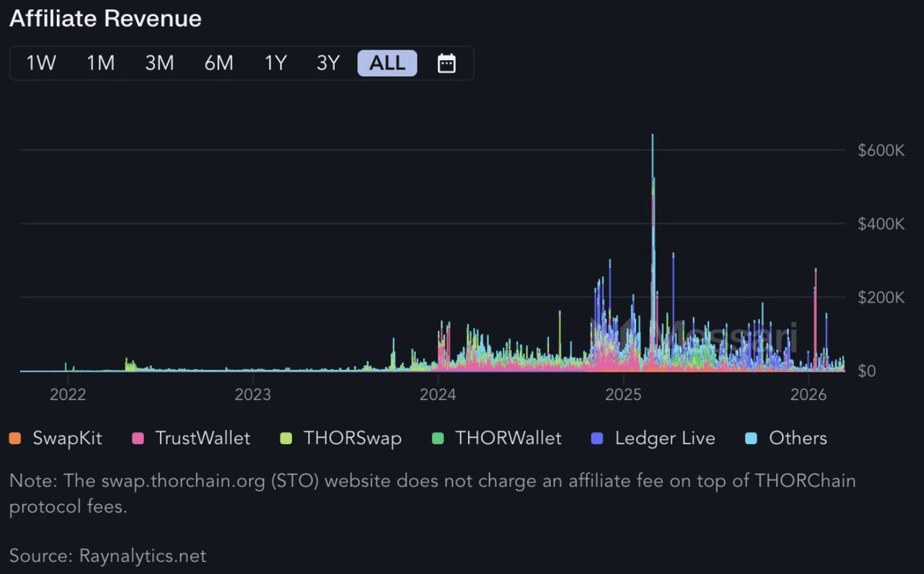Click the orange SwapKit color swatch
The image size is (924, 574).
[x=15, y=439]
